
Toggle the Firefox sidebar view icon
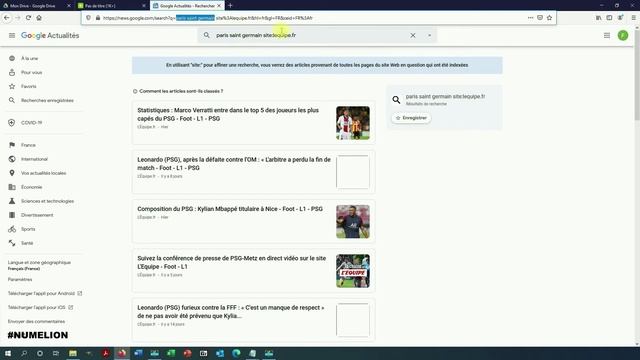tap(609, 18)
